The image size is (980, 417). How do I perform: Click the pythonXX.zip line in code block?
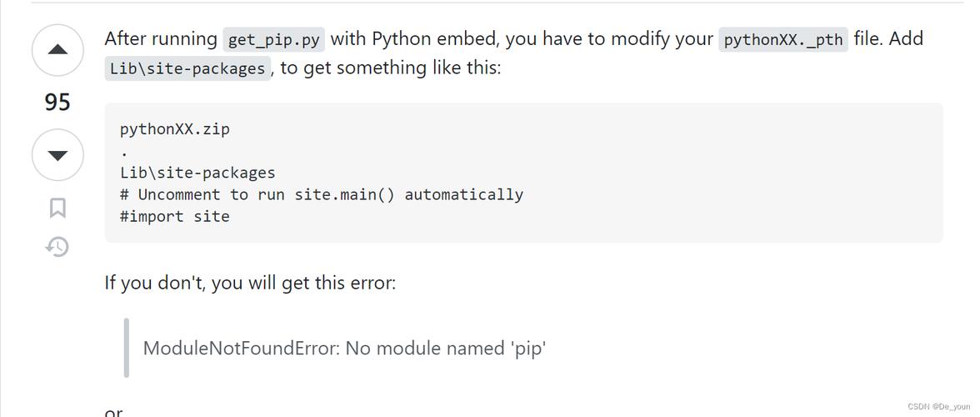tap(175, 129)
